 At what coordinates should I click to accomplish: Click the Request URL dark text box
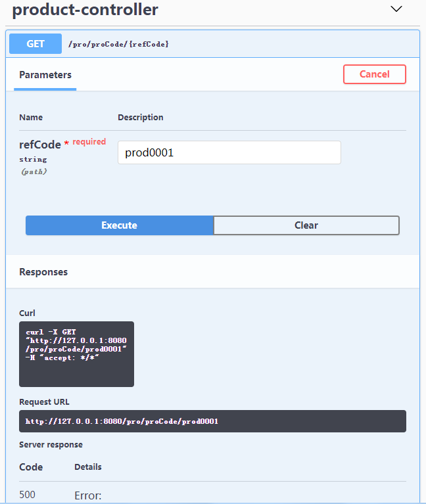[212, 421]
